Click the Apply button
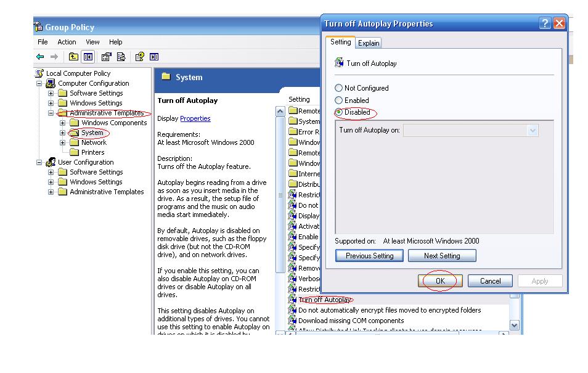Viewport: 588px width, 373px height. pyautogui.click(x=540, y=281)
